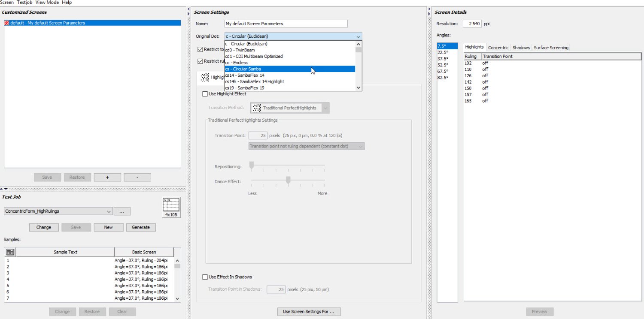This screenshot has height=319, width=644.
Task: Click the minus button under Customized Screens
Action: click(x=137, y=178)
